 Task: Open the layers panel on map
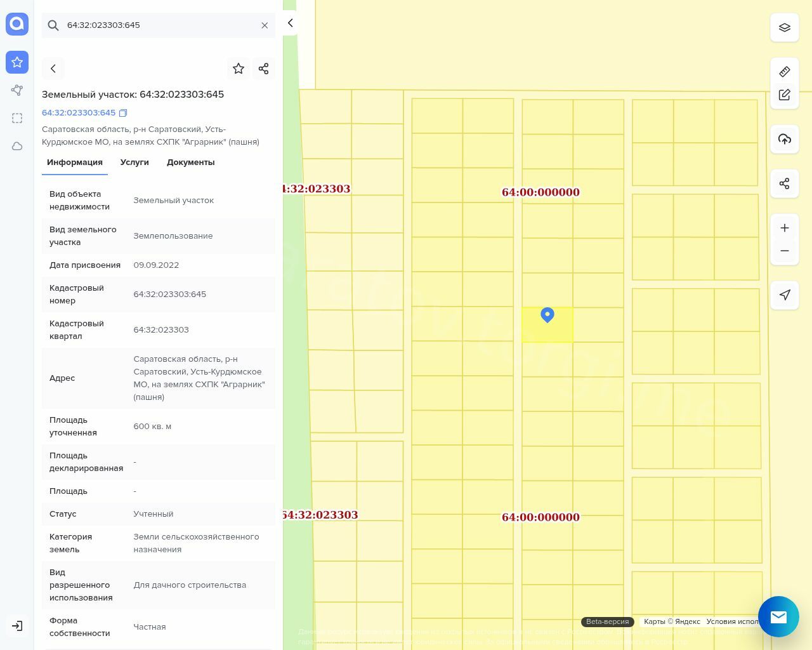coord(785,28)
